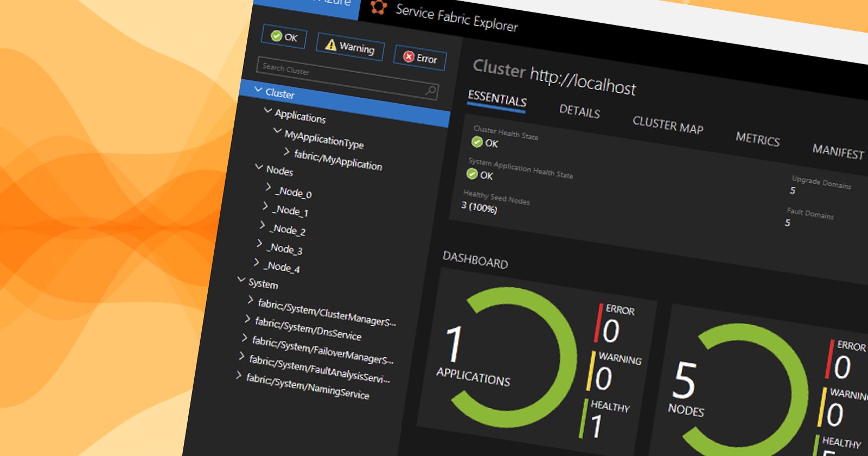The width and height of the screenshot is (868, 456).
Task: Click the Cluster http://localhost title
Action: pyautogui.click(x=554, y=77)
